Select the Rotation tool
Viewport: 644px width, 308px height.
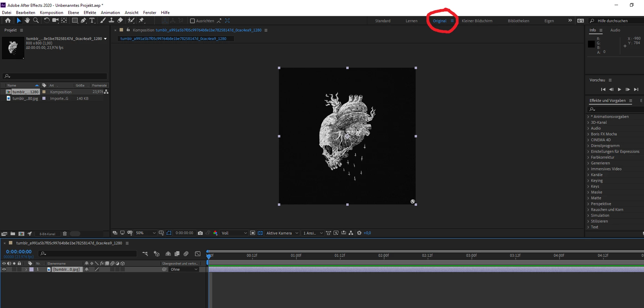47,21
